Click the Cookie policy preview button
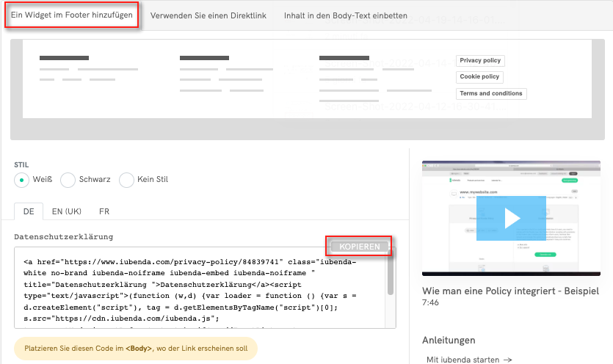The width and height of the screenshot is (613, 364). pos(479,77)
